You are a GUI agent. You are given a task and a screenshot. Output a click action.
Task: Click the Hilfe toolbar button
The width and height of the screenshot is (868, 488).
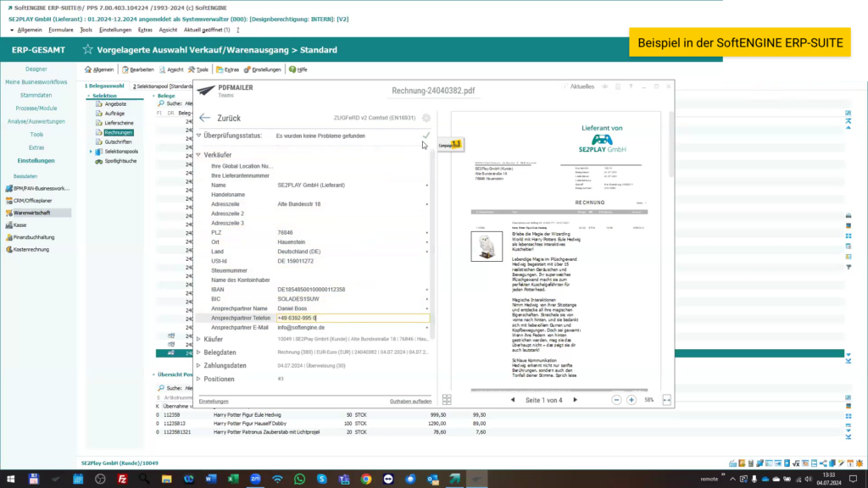coord(298,69)
